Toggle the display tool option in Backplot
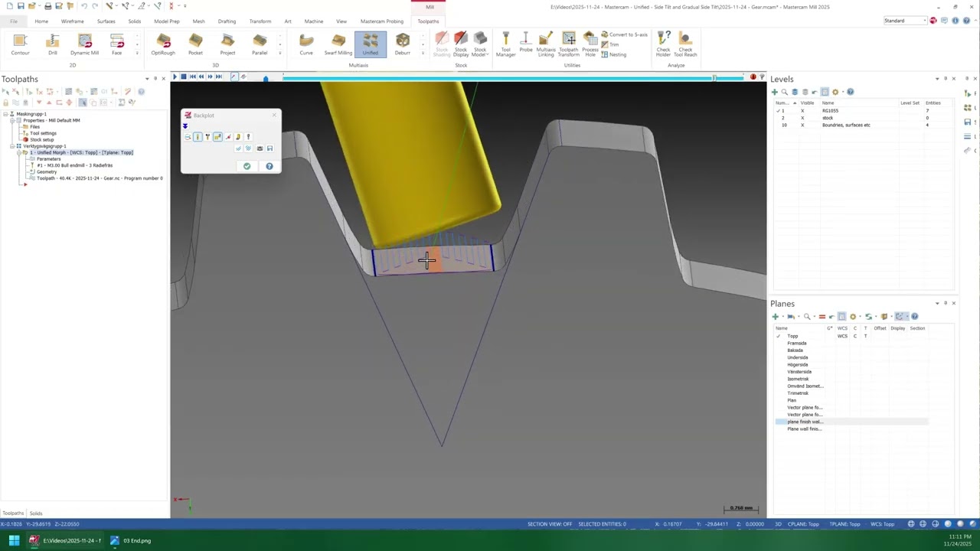Viewport: 980px width, 551px height. (198, 137)
